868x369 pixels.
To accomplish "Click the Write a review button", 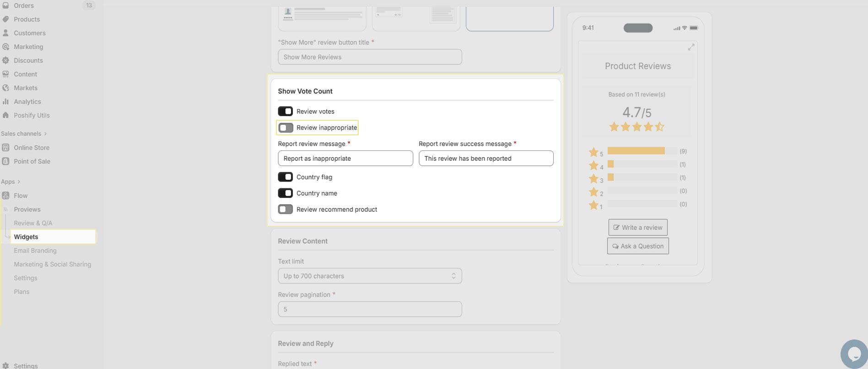I will [x=637, y=227].
